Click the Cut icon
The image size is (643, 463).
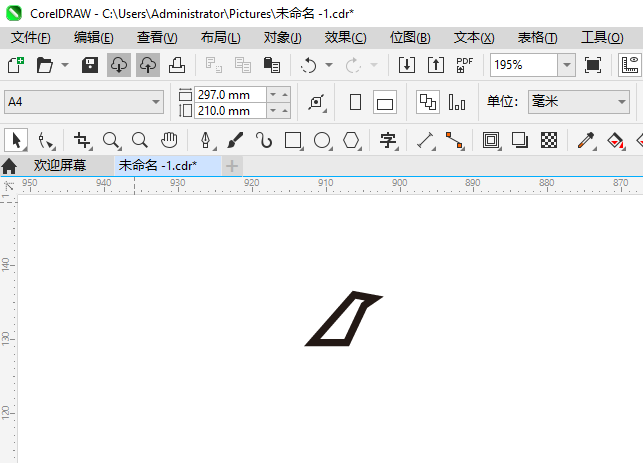pyautogui.click(x=214, y=65)
